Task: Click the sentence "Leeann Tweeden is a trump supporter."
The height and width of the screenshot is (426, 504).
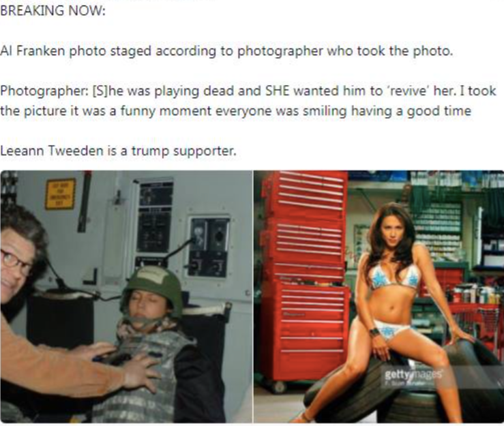Action: [118, 151]
